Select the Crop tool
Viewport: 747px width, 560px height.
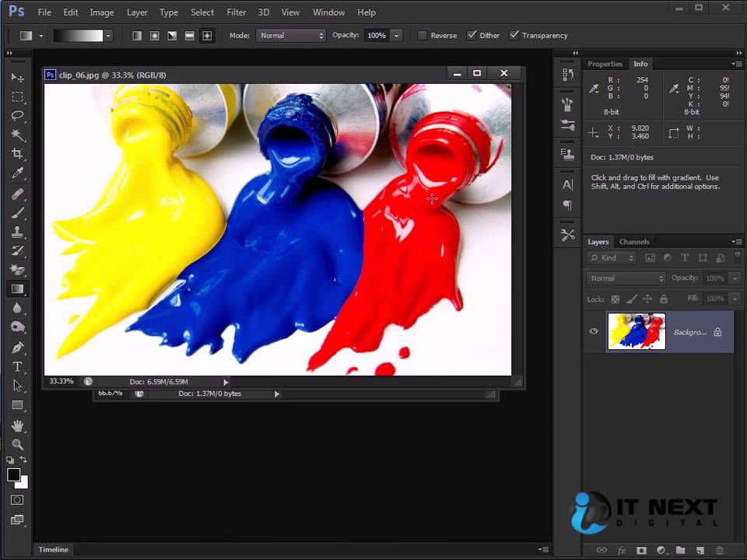[17, 154]
